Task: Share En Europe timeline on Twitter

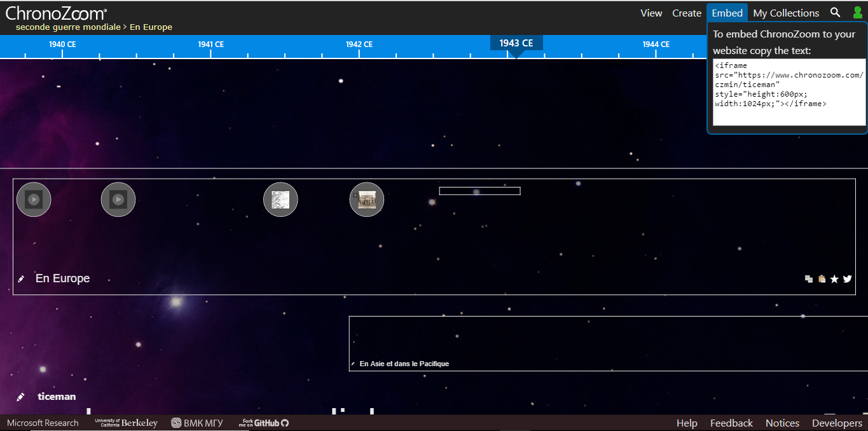Action: (x=847, y=279)
